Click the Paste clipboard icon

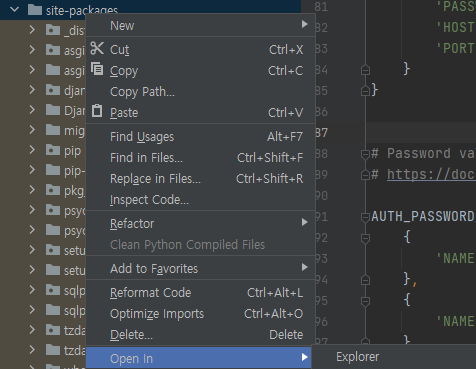[x=97, y=111]
